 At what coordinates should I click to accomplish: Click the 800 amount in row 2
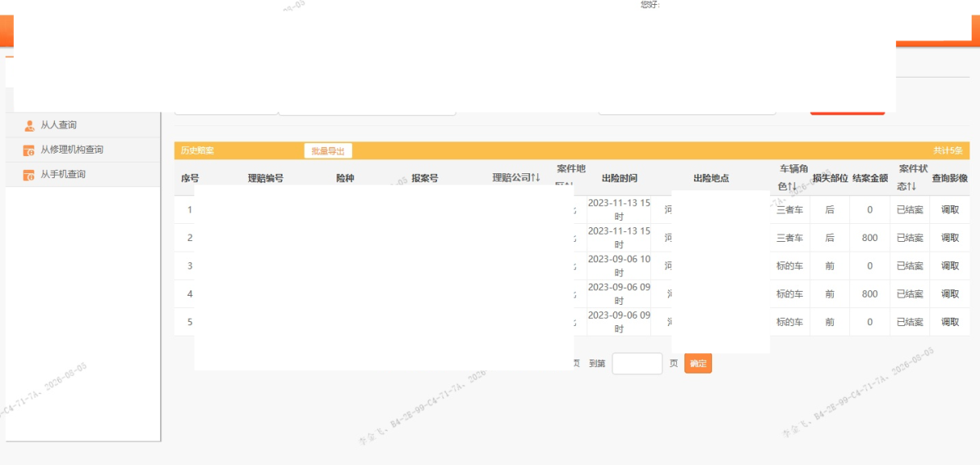[870, 238]
